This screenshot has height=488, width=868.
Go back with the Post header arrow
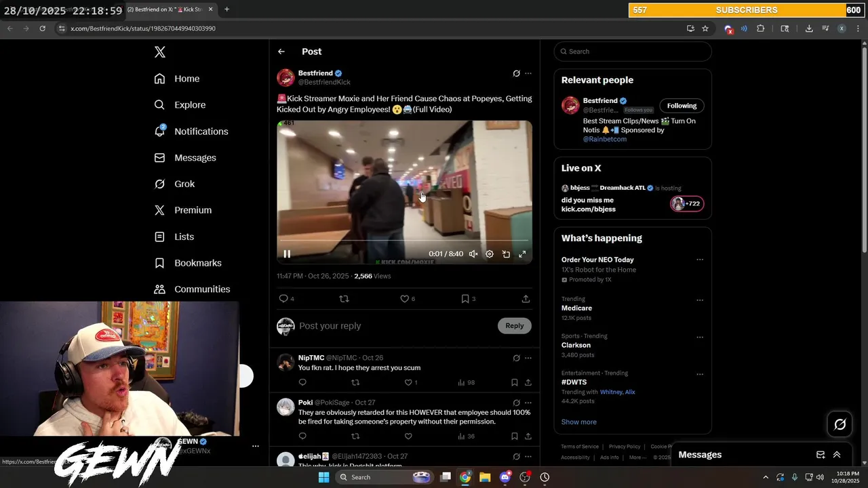coord(281,52)
